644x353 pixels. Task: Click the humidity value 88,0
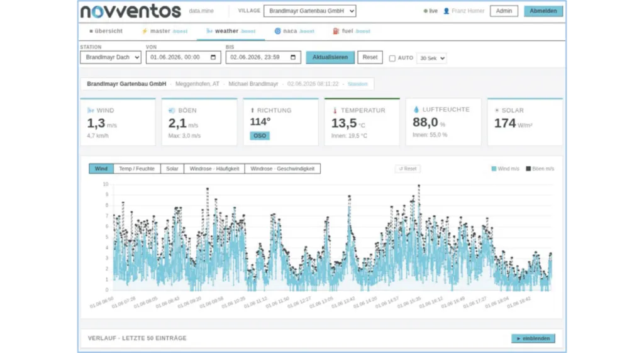425,122
